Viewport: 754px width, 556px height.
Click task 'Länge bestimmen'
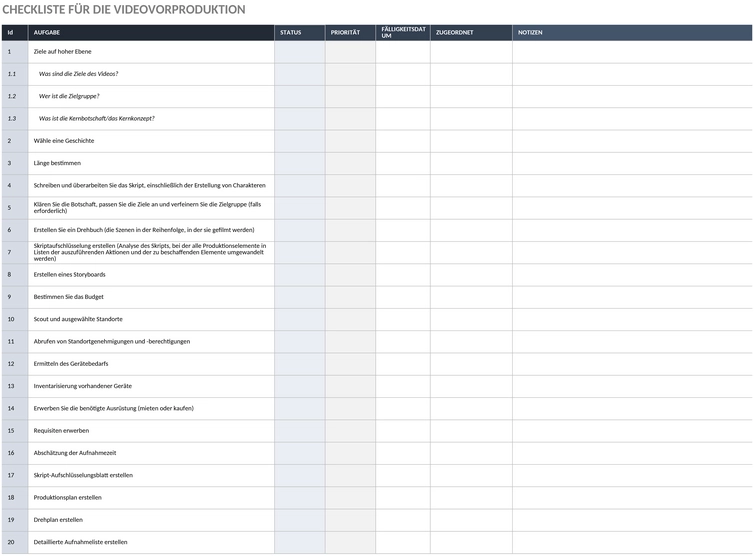(x=57, y=163)
